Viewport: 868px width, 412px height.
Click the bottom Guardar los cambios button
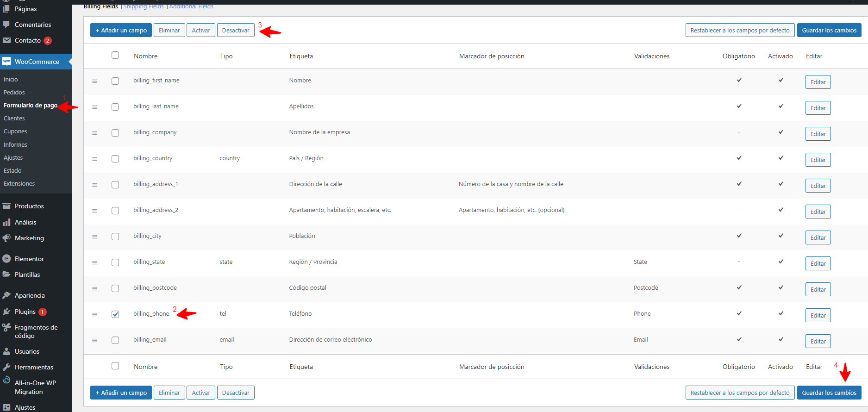829,393
